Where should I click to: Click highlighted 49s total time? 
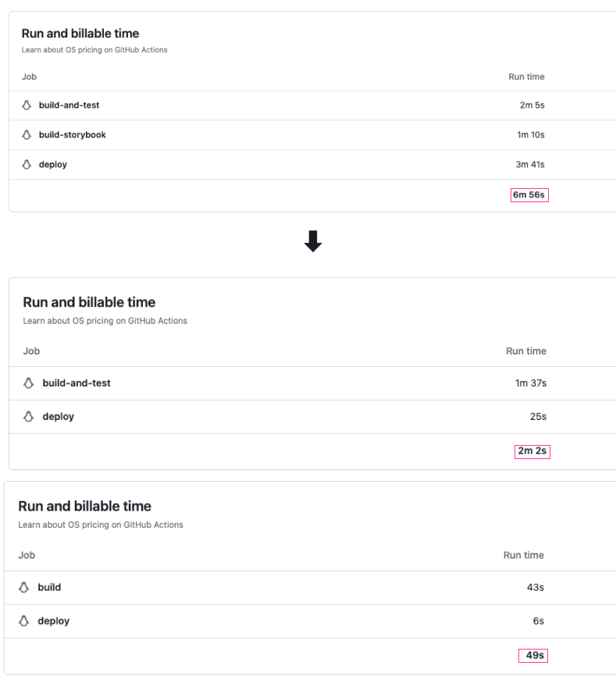pyautogui.click(x=533, y=655)
